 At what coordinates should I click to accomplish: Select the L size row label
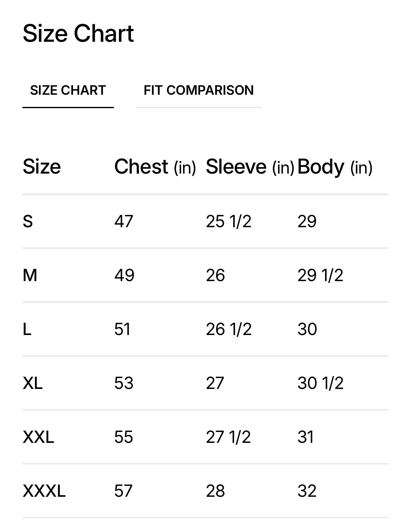pos(27,329)
